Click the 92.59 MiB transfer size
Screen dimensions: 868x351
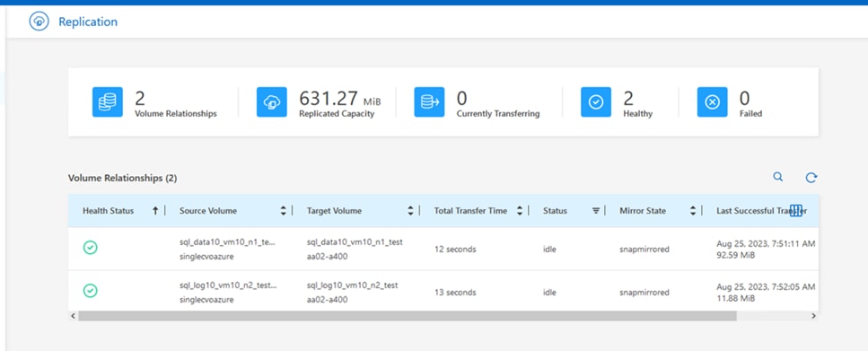736,255
